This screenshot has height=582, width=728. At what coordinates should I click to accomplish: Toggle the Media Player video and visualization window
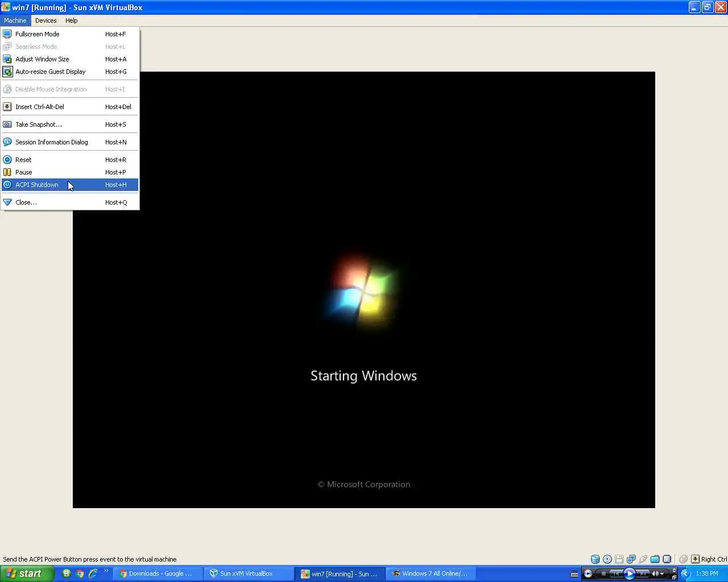tap(674, 570)
